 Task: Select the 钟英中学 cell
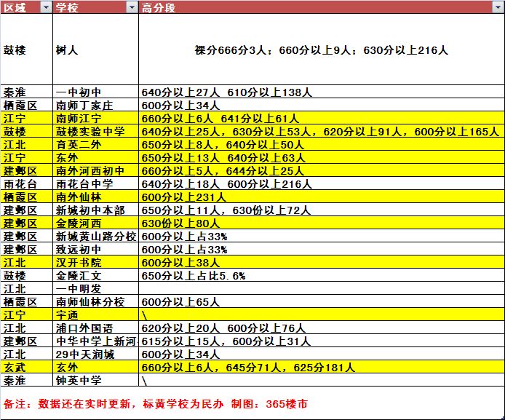click(x=95, y=381)
